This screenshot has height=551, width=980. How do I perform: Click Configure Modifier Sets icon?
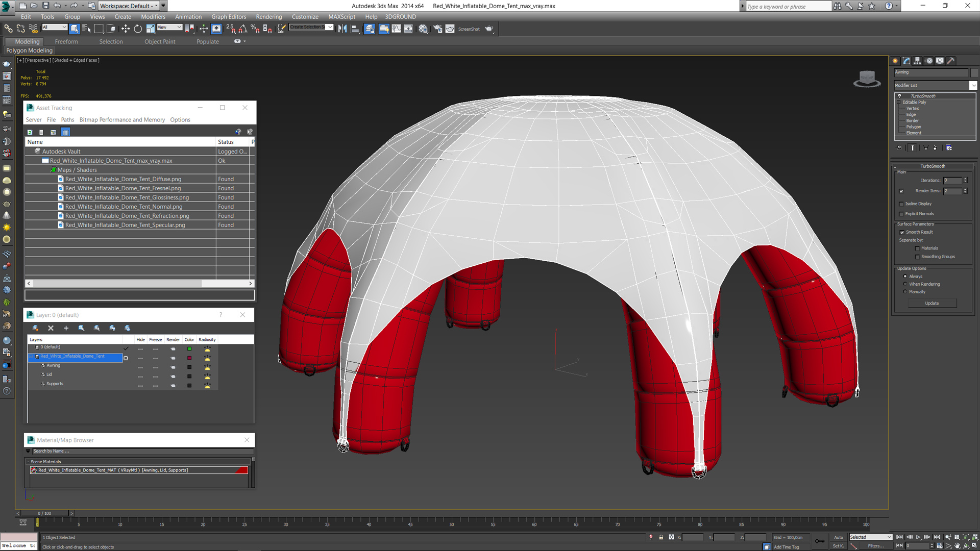coord(948,148)
